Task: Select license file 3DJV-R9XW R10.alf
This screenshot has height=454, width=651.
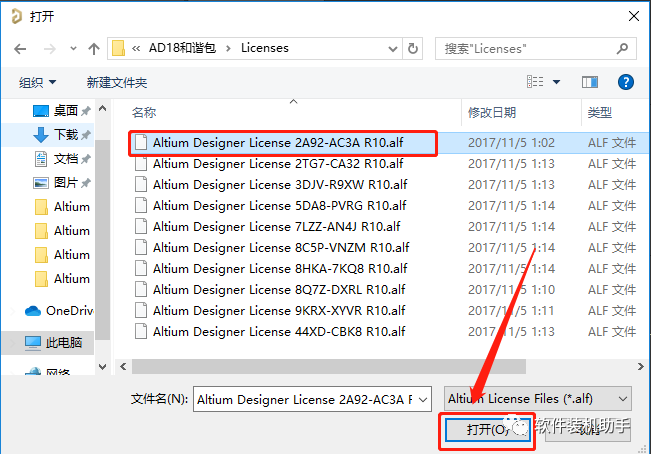Action: click(280, 185)
